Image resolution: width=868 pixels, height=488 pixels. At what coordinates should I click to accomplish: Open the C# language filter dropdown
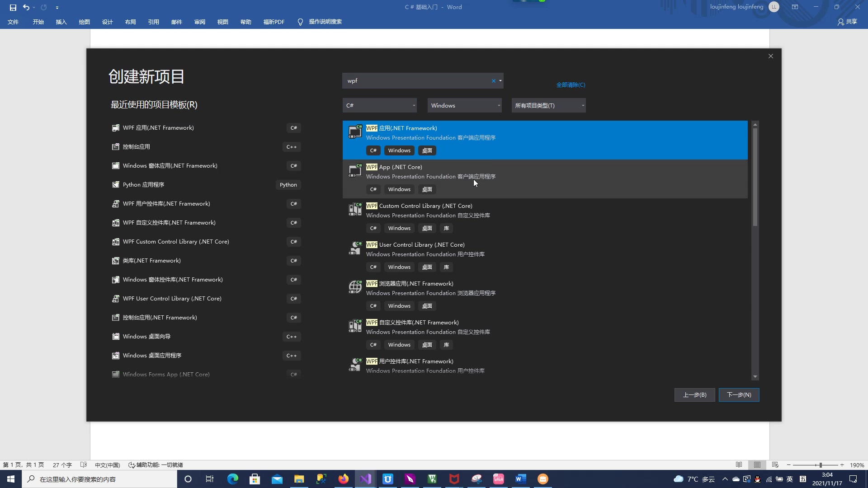380,105
